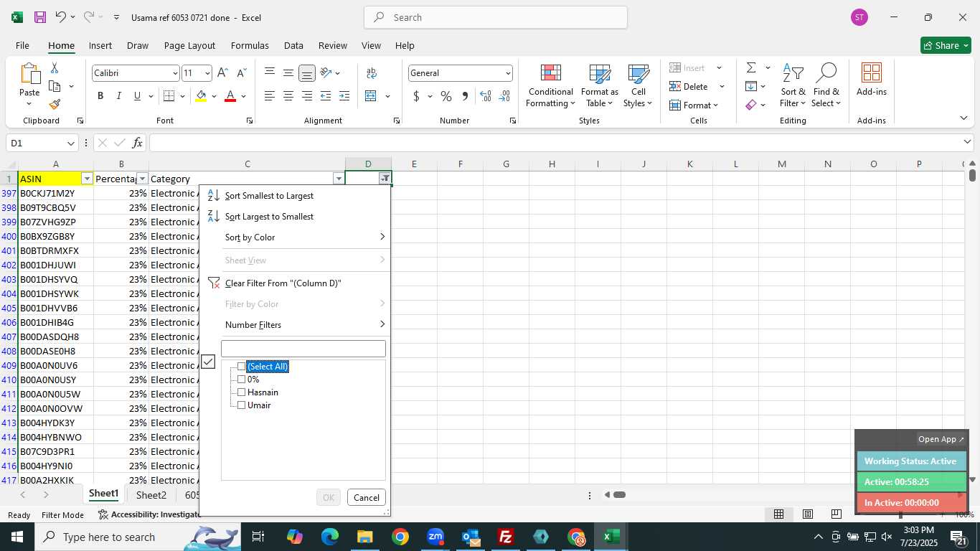Choose Sort Largest to Smallest

tap(295, 216)
